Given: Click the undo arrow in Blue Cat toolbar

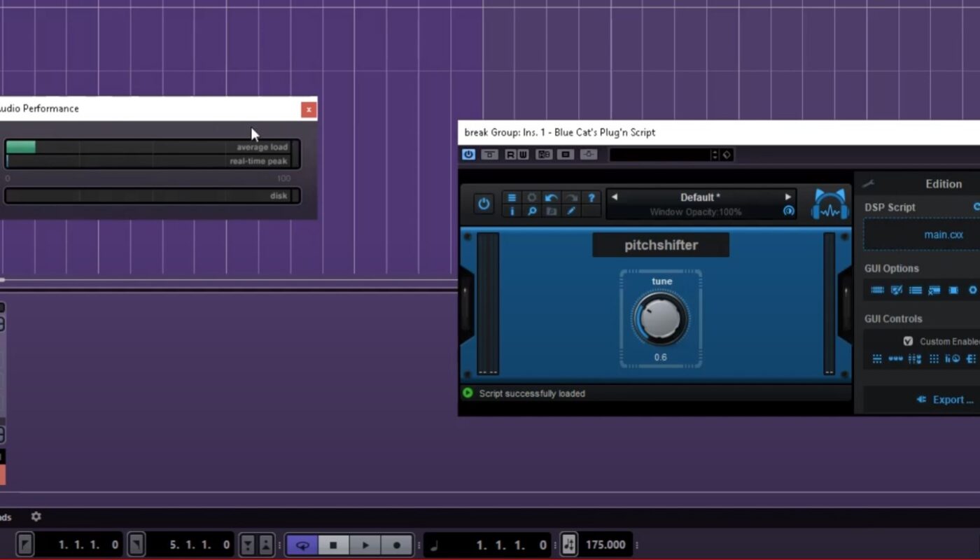Looking at the screenshot, I should 552,197.
